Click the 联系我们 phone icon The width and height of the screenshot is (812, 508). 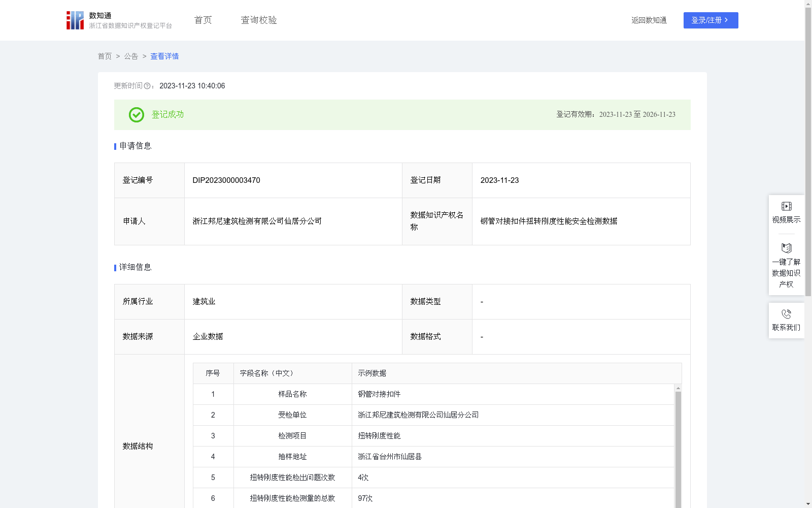[x=786, y=314]
